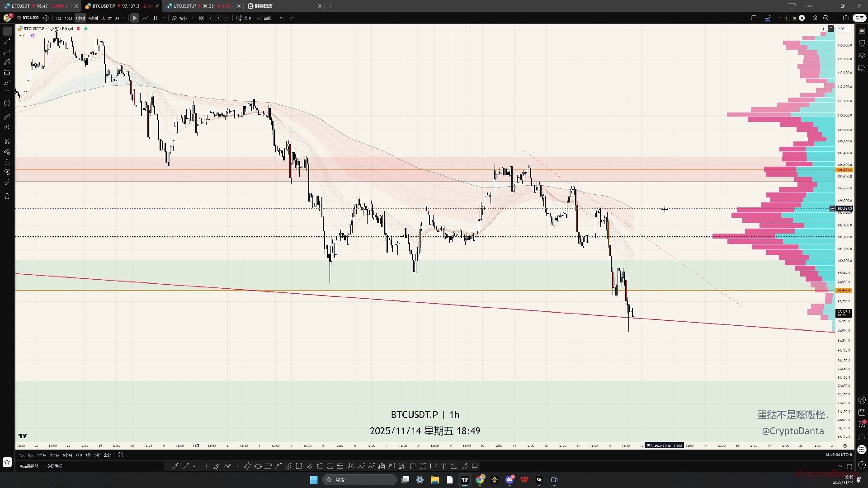Viewport: 868px width, 488px height.
Task: Open the USDT currency dropdown
Action: click(x=844, y=28)
